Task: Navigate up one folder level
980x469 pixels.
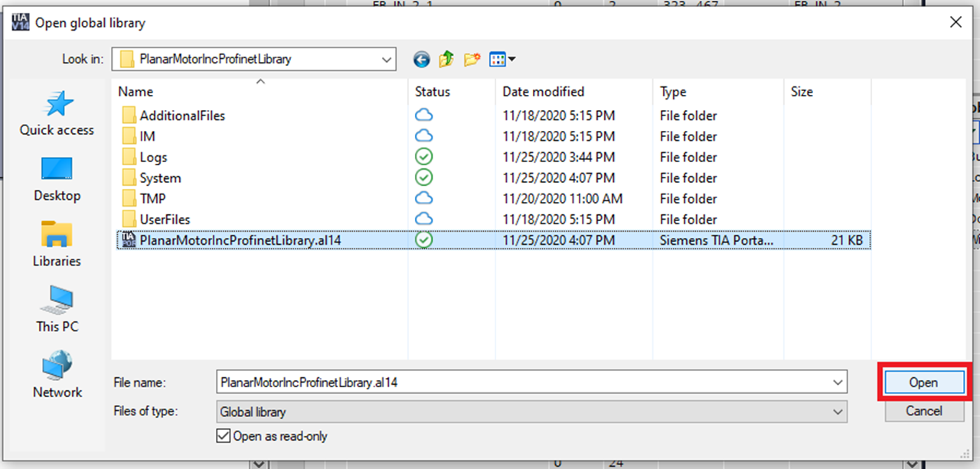Action: 446,59
